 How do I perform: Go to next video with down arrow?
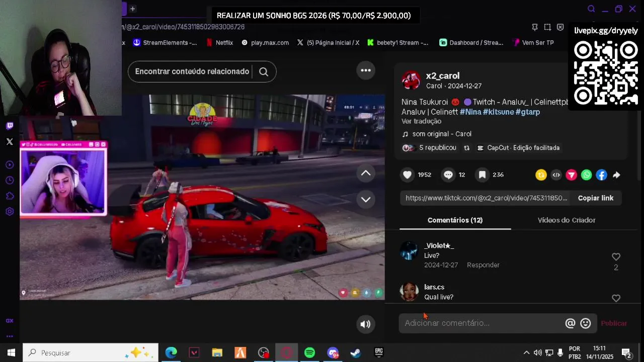pyautogui.click(x=366, y=200)
